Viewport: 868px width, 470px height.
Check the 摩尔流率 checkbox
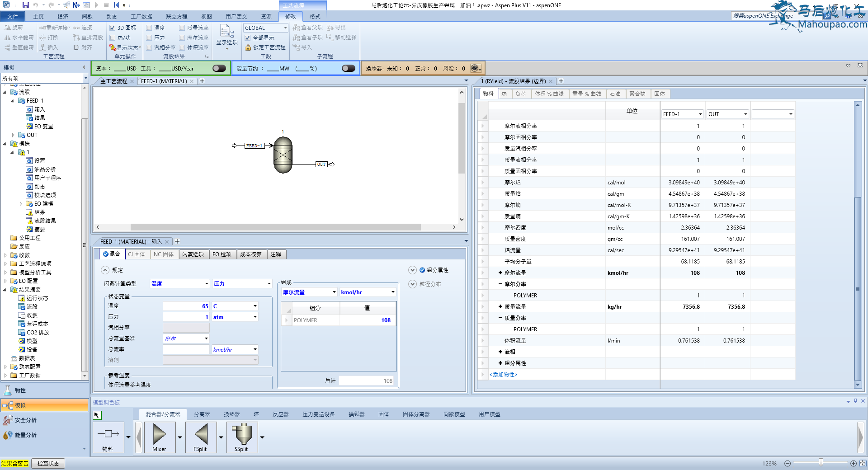(182, 38)
